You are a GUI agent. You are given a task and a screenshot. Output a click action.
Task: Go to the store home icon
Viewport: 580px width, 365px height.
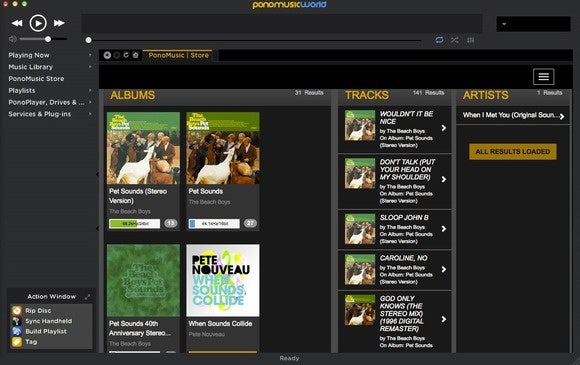click(x=135, y=55)
